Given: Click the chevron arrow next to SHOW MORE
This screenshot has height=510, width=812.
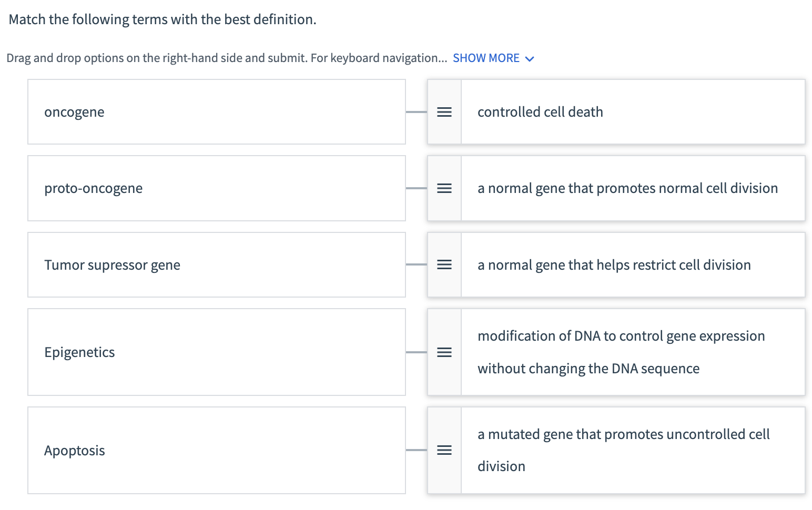Looking at the screenshot, I should click(530, 58).
